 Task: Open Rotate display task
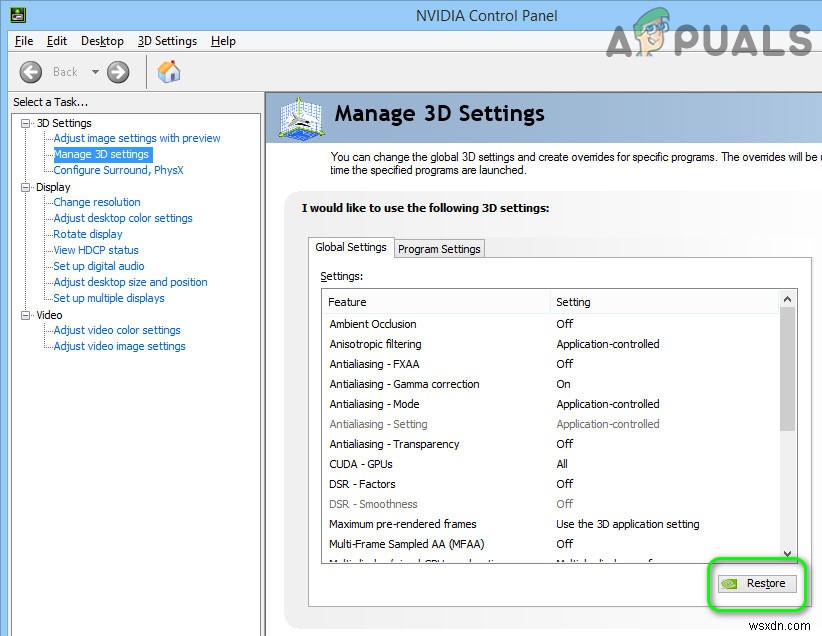pos(88,234)
